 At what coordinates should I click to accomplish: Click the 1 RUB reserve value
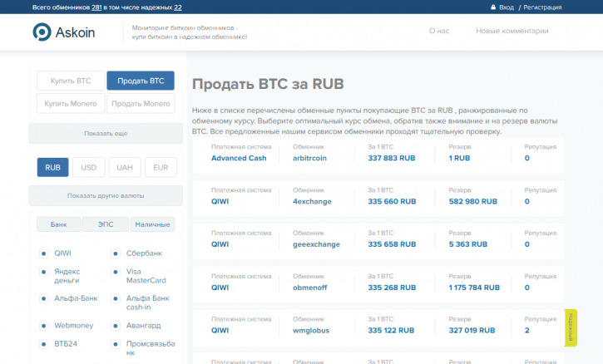459,158
